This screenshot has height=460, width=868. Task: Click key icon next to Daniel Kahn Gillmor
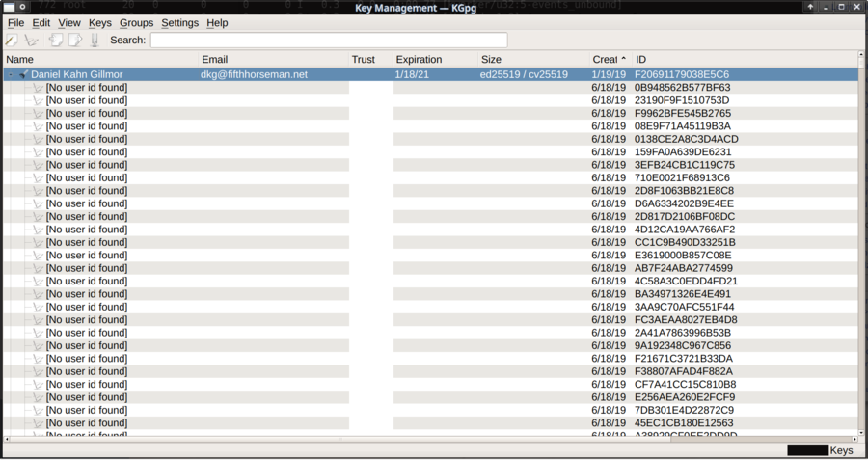click(23, 74)
